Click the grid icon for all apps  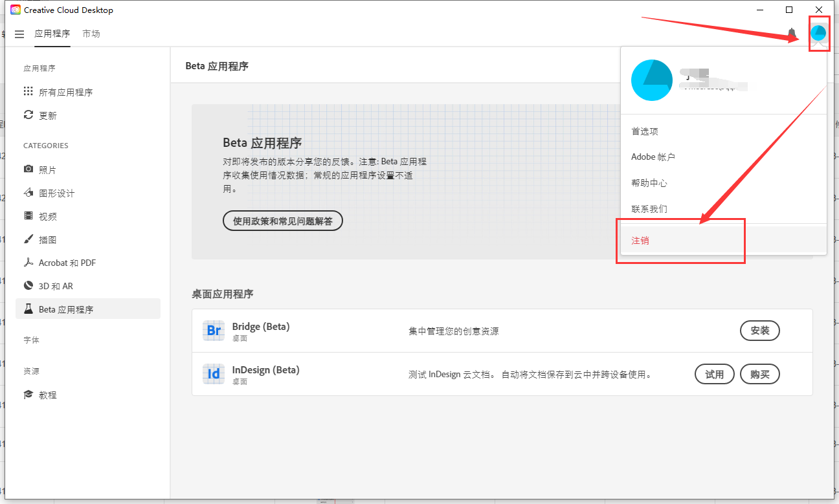(x=28, y=92)
